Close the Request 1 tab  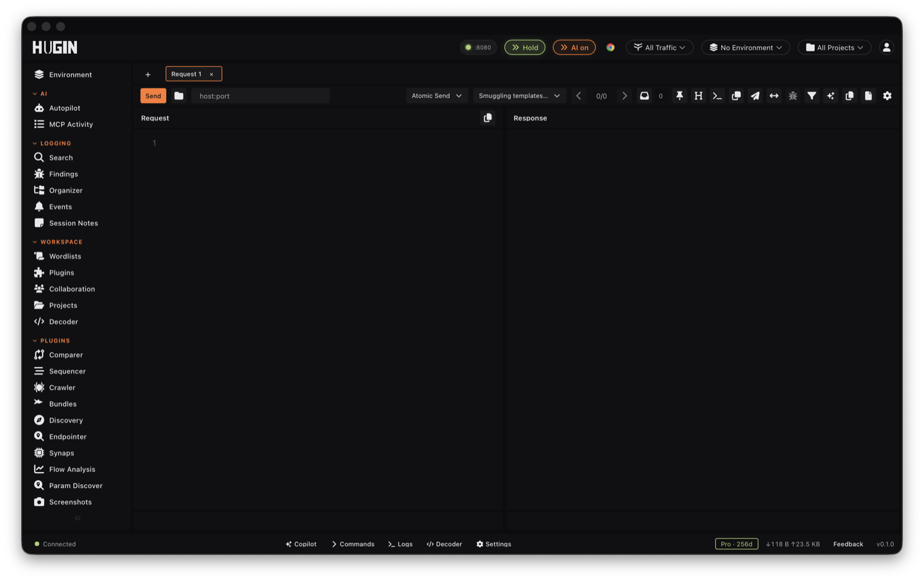coord(212,74)
